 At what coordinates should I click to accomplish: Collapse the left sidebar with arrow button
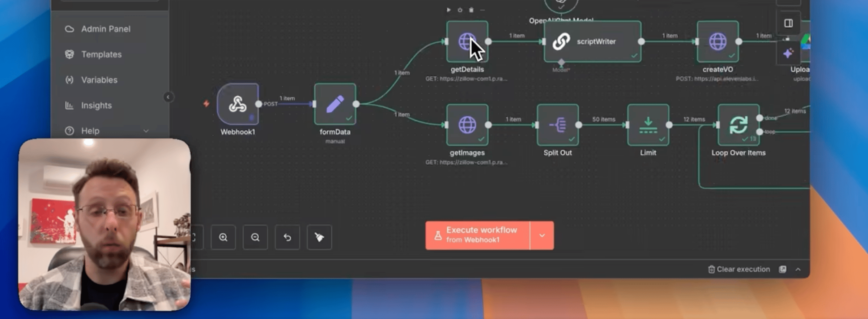[x=168, y=97]
